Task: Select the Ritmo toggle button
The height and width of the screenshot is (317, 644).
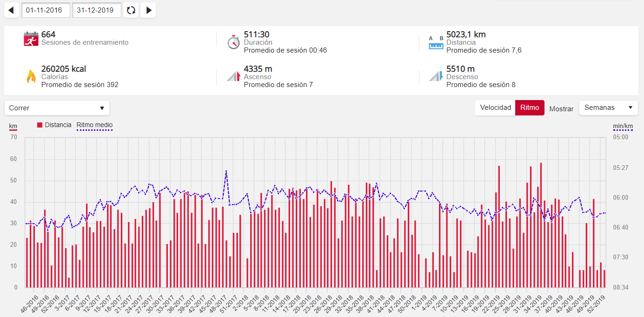Action: pyautogui.click(x=530, y=108)
